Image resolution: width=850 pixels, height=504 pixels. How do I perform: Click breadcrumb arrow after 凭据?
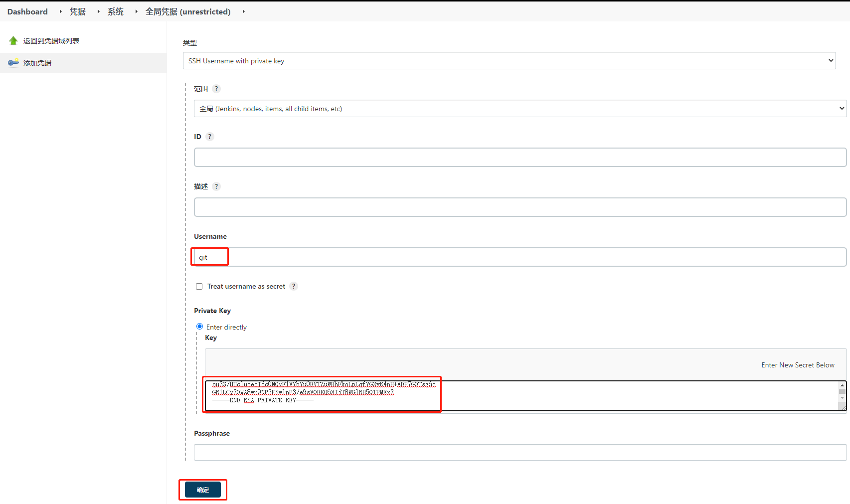pos(98,11)
